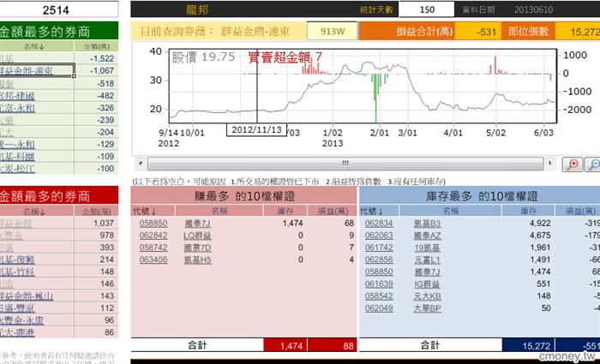Open the broker link with amount 86
This screenshot has width=600, height=364.
(17, 332)
